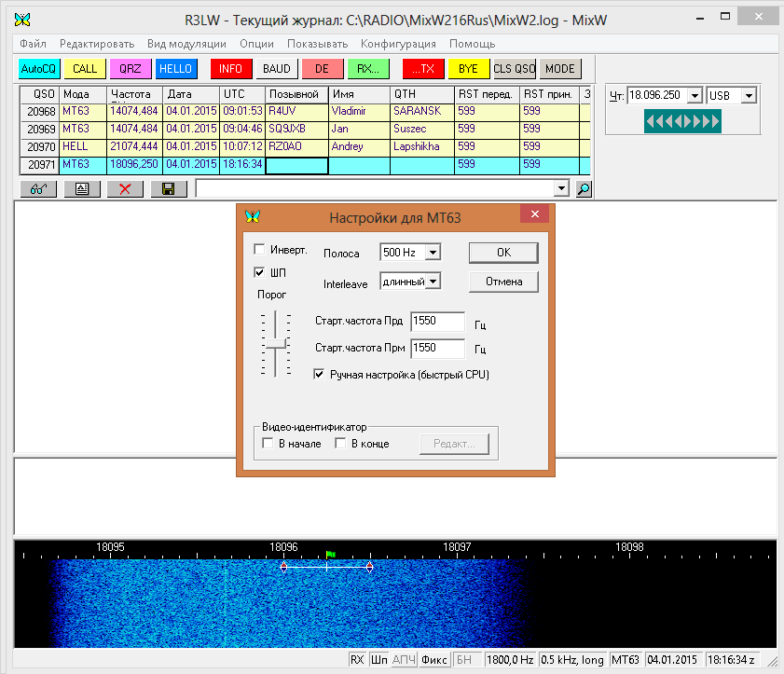
Task: Uncheck the ШП checkbox
Action: click(259, 272)
